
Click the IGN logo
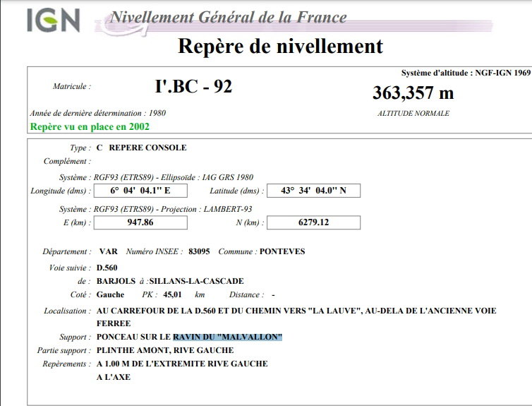[53, 20]
